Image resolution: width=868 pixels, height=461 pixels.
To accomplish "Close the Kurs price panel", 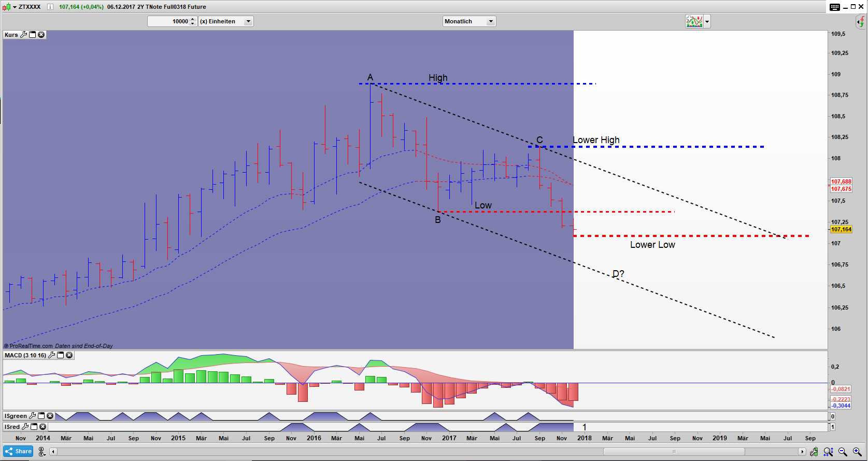I will click(x=41, y=35).
